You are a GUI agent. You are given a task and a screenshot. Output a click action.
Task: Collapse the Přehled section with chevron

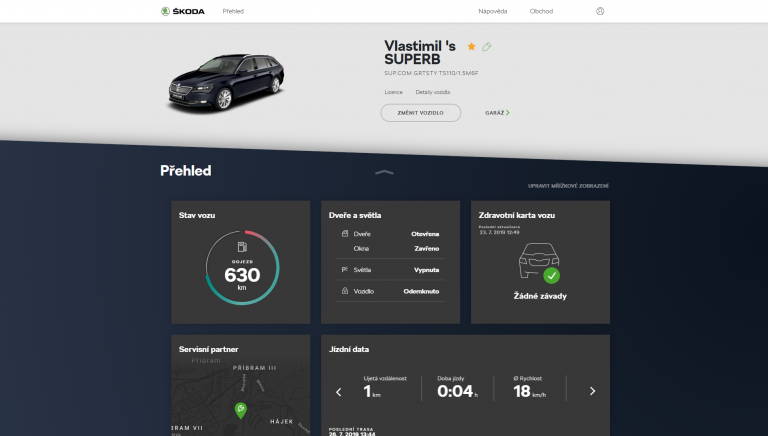tap(384, 172)
